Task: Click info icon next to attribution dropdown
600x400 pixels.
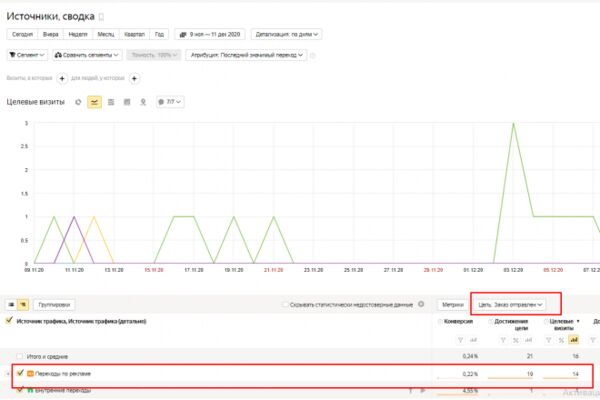Action: pyautogui.click(x=313, y=56)
